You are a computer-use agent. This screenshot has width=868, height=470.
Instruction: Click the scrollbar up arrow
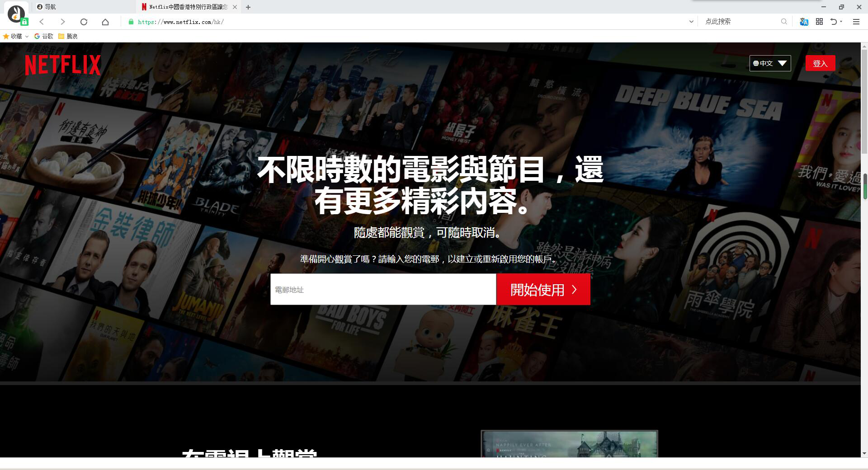coord(864,46)
